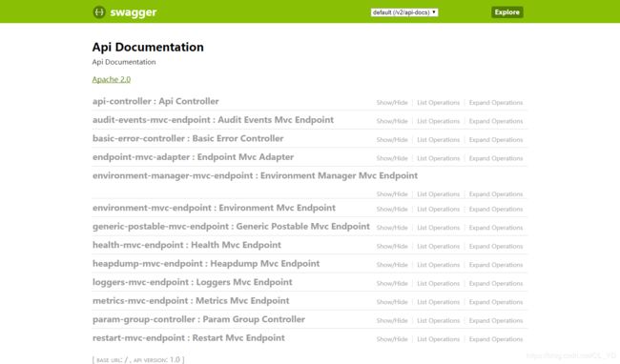Expand Operations for loggers-mvc-endpoint
The image size is (620, 364).
pyautogui.click(x=496, y=283)
